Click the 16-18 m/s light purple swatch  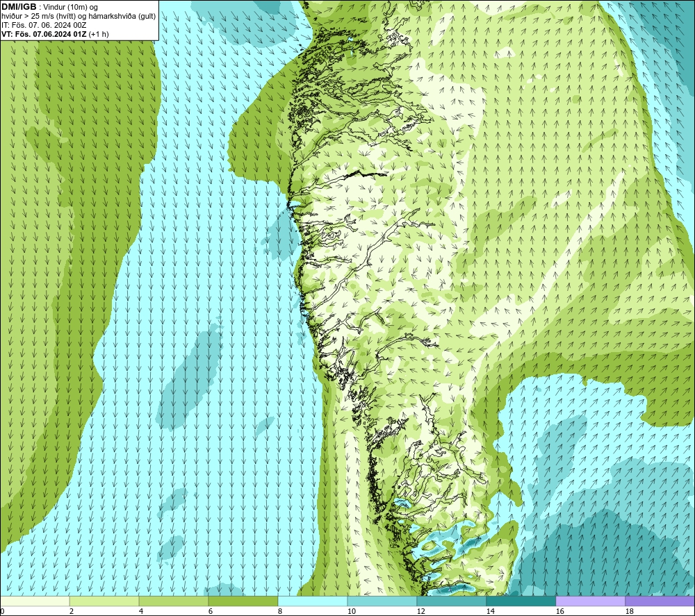(590, 601)
